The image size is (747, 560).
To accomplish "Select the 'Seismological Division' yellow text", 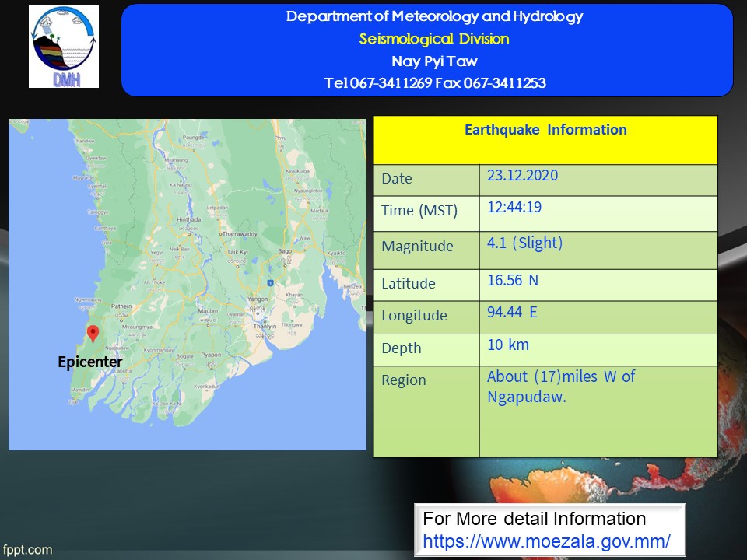I will (x=434, y=39).
